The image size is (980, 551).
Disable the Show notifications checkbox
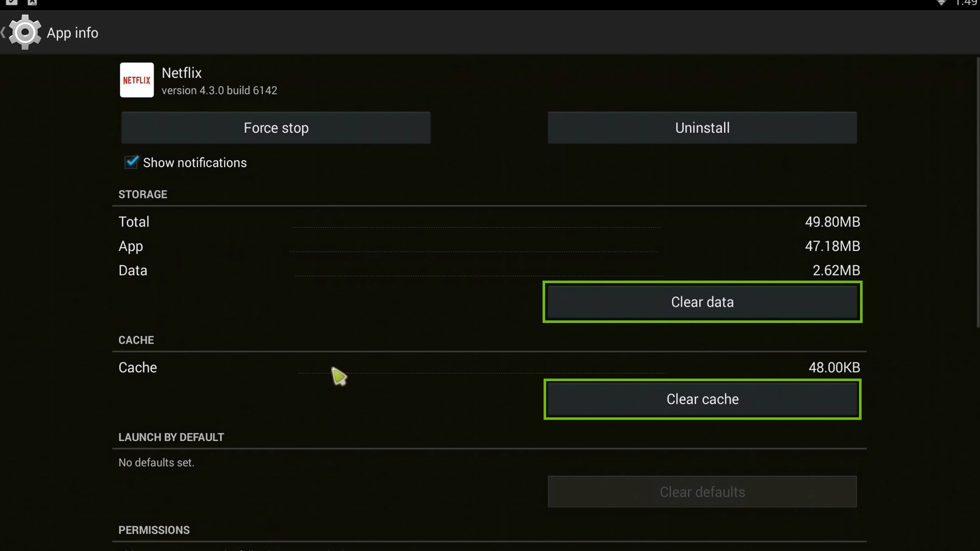pos(131,162)
